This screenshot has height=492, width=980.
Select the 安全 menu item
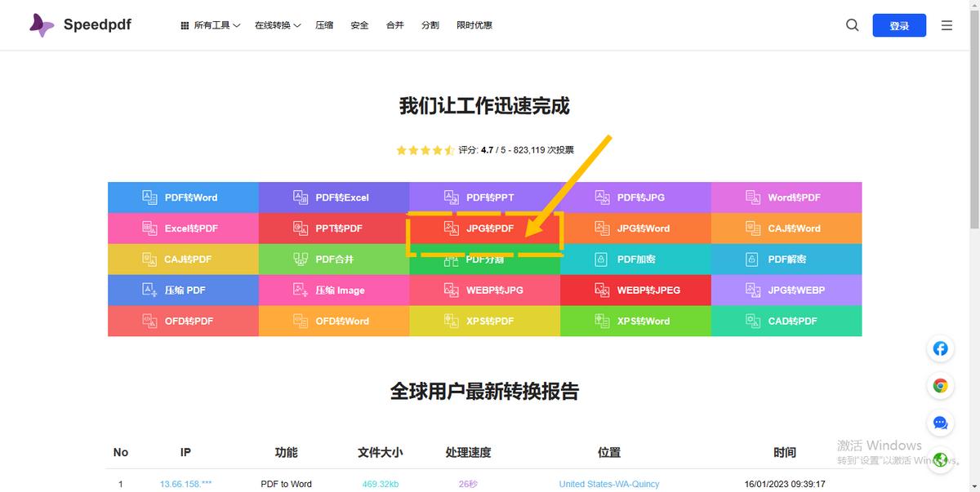click(359, 24)
